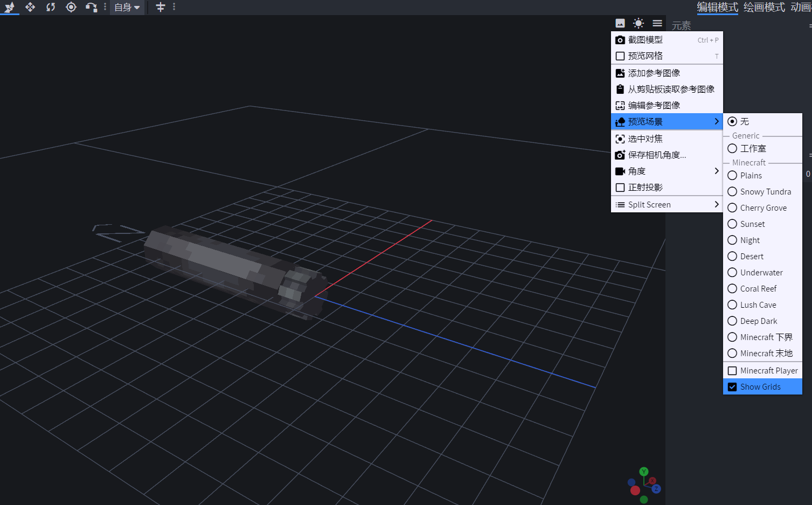This screenshot has height=505, width=812.
Task: Select the vertex snap tool
Action: [92, 7]
